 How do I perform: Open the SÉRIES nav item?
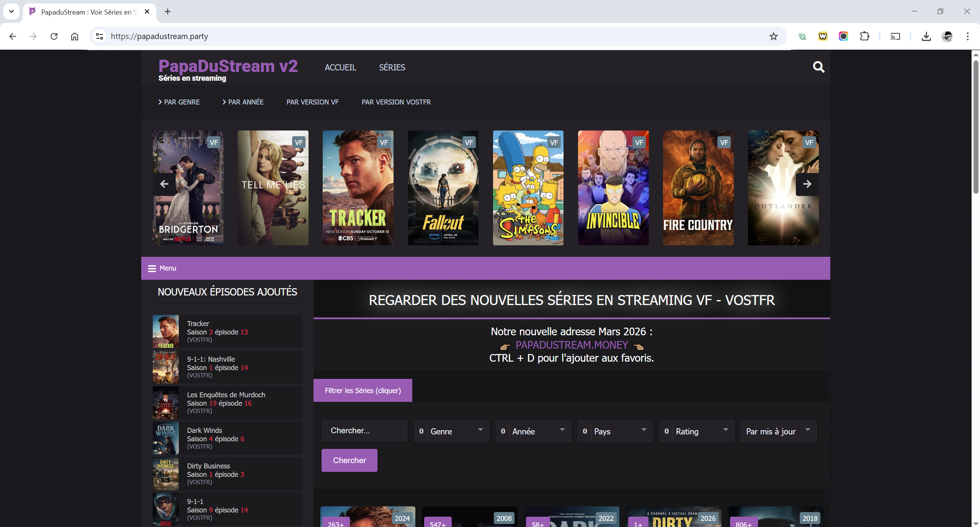[x=392, y=67]
